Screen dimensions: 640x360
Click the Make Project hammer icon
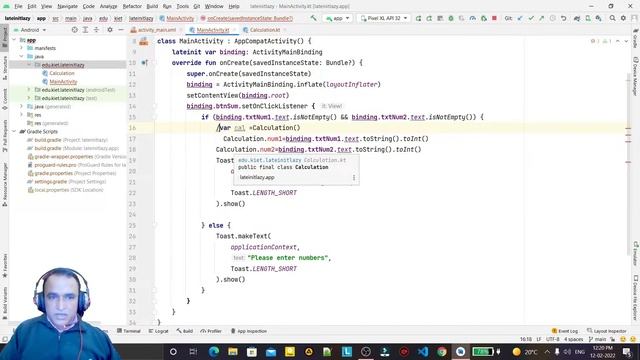point(313,18)
